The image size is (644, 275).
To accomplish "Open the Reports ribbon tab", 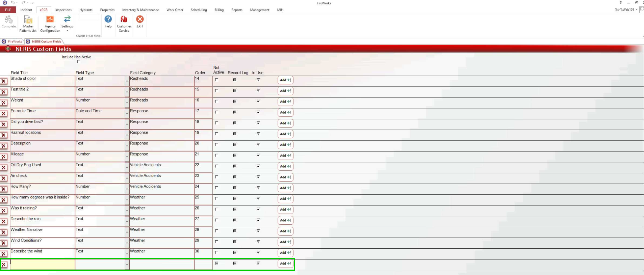I will (x=237, y=10).
